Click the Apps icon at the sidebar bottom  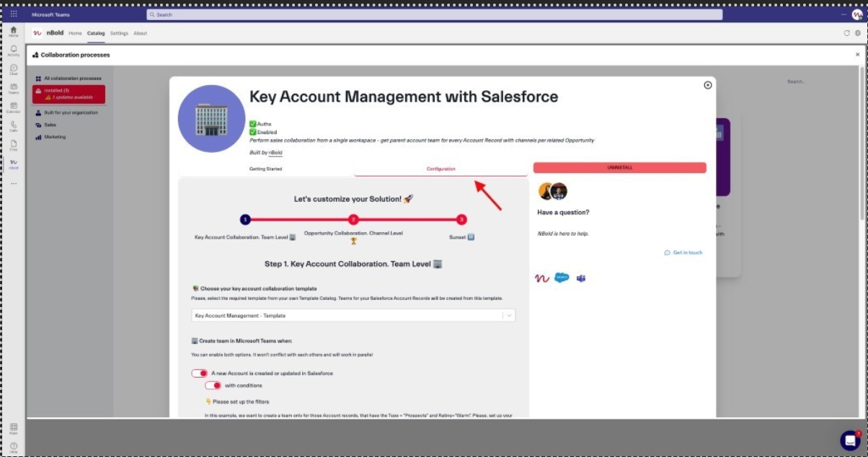tap(13, 428)
